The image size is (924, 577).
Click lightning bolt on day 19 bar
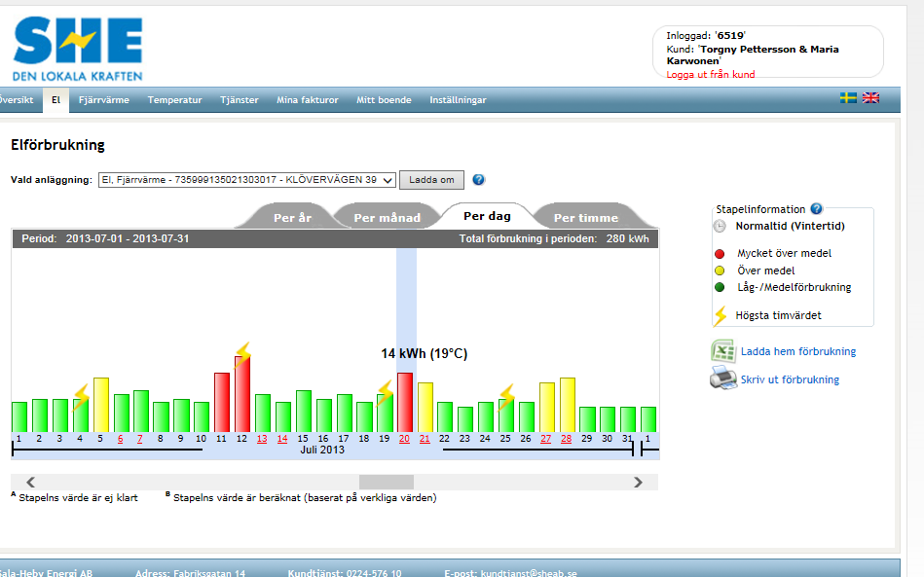pos(386,392)
